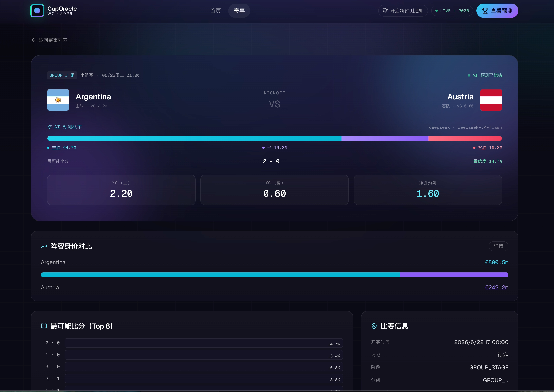Click the LIVE · 2026 status badge
554x392 pixels.
452,11
